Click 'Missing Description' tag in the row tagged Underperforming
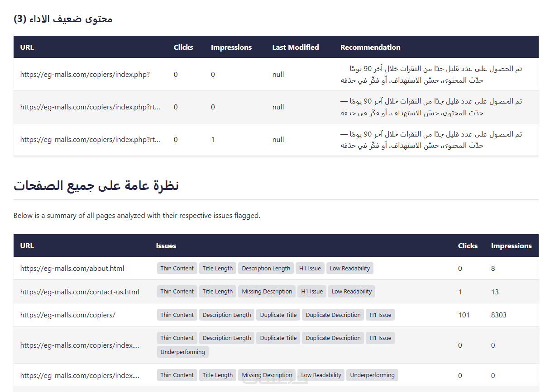This screenshot has width=550, height=392. 267,375
